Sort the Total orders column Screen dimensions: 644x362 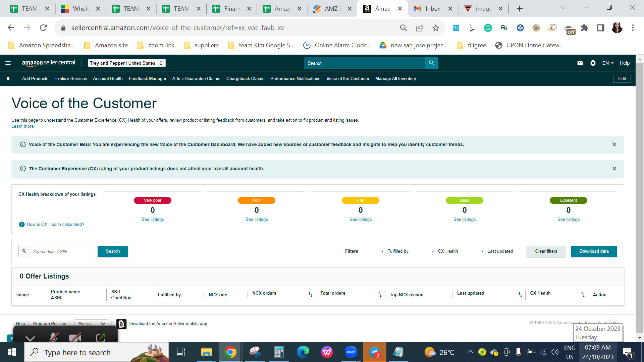tap(380, 294)
